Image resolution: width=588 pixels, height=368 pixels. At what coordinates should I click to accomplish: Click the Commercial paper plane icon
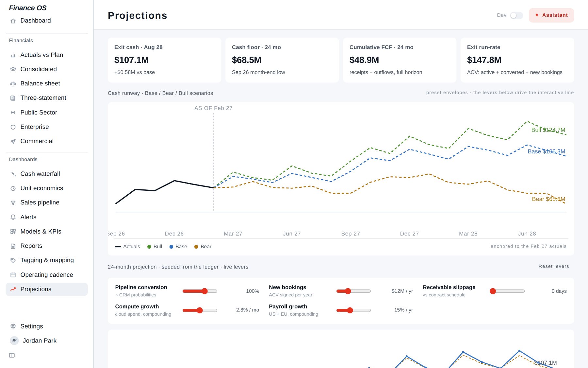[13, 141]
